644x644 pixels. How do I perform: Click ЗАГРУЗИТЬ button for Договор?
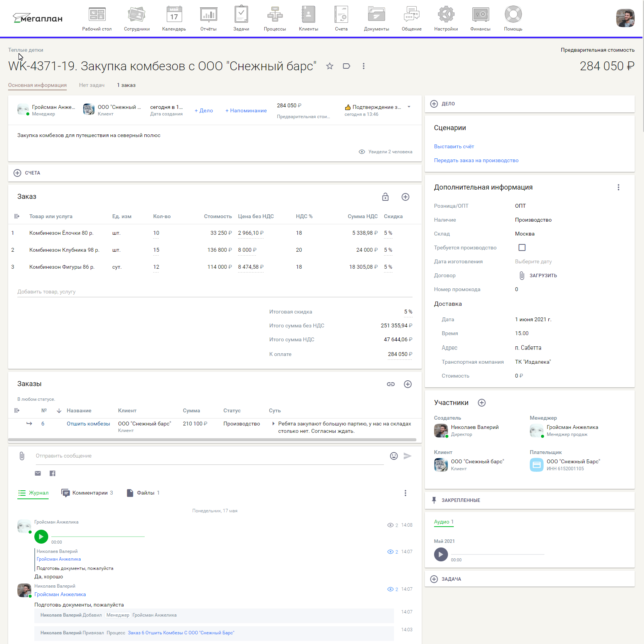(x=538, y=276)
